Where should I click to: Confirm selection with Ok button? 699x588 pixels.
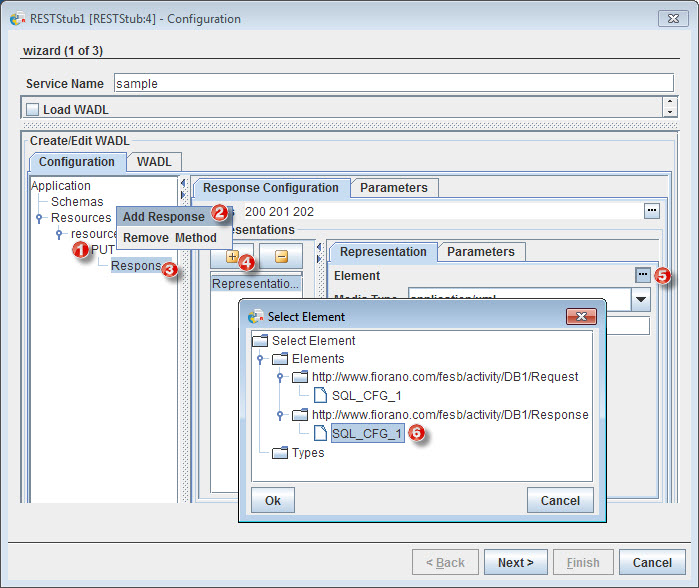273,501
